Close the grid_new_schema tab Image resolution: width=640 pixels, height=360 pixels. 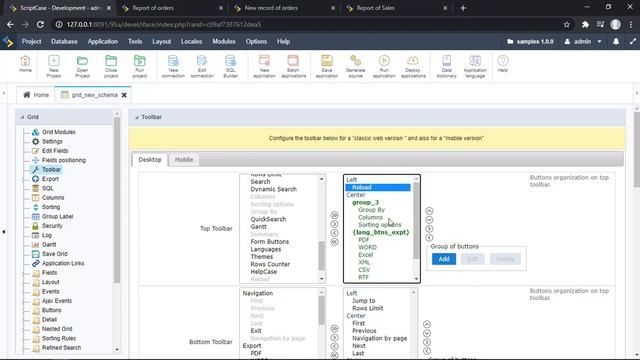pyautogui.click(x=124, y=95)
